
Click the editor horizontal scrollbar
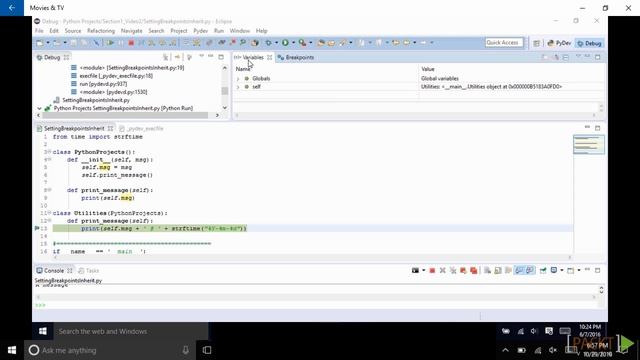tap(312, 258)
